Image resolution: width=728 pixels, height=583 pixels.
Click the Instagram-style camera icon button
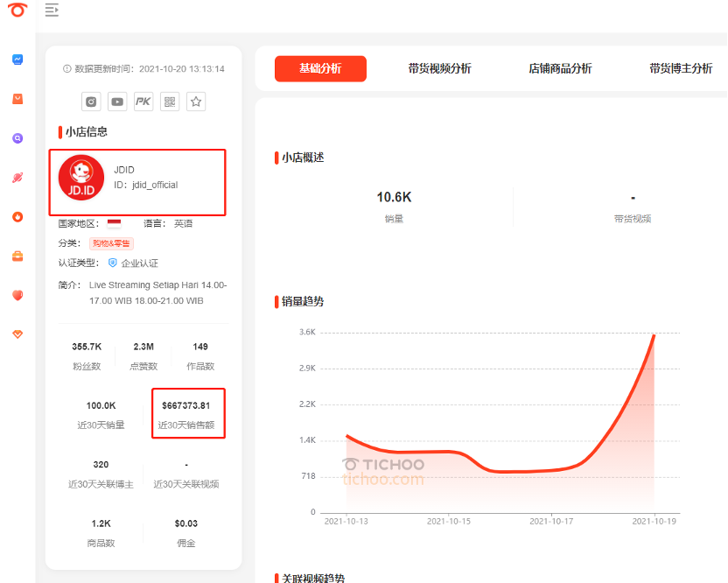click(91, 102)
